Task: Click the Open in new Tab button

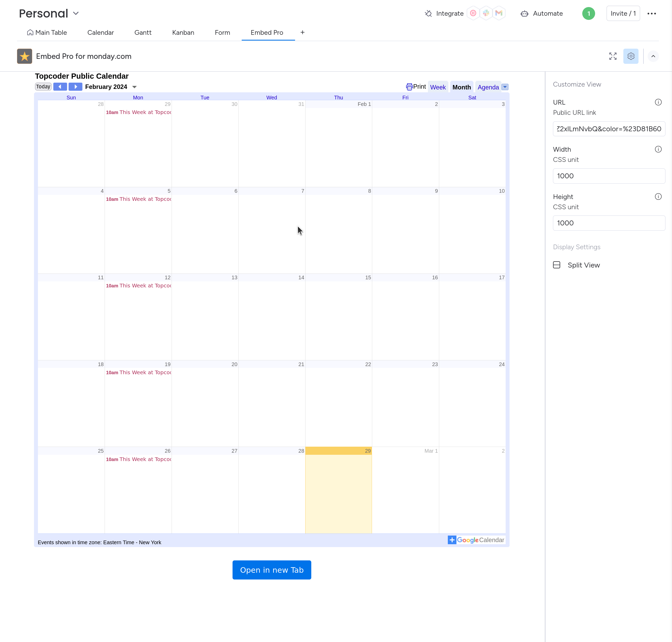Action: click(272, 570)
